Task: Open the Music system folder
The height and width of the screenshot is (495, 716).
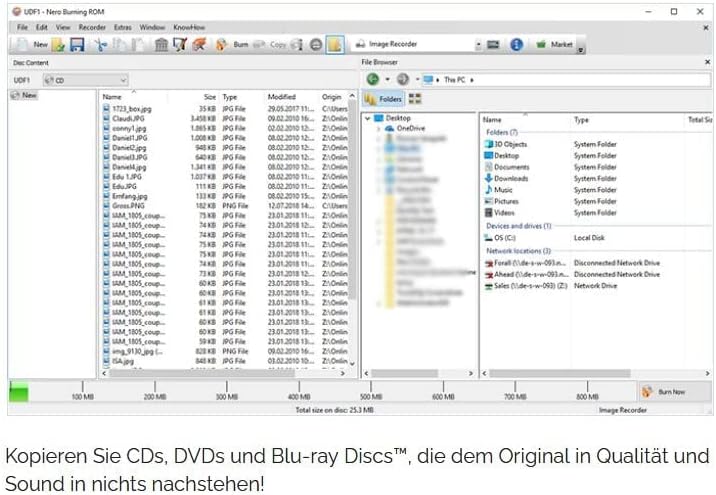Action: (499, 190)
